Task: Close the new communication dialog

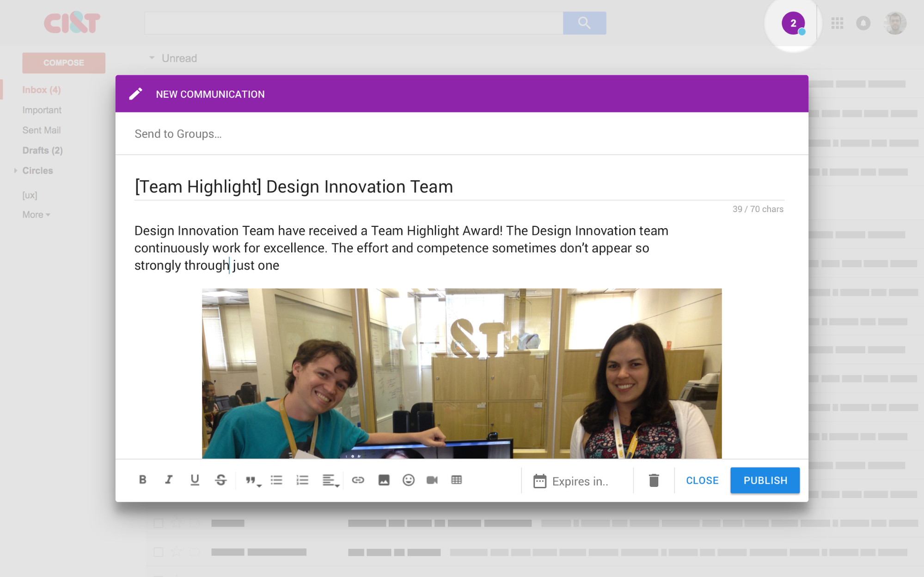Action: pyautogui.click(x=702, y=480)
